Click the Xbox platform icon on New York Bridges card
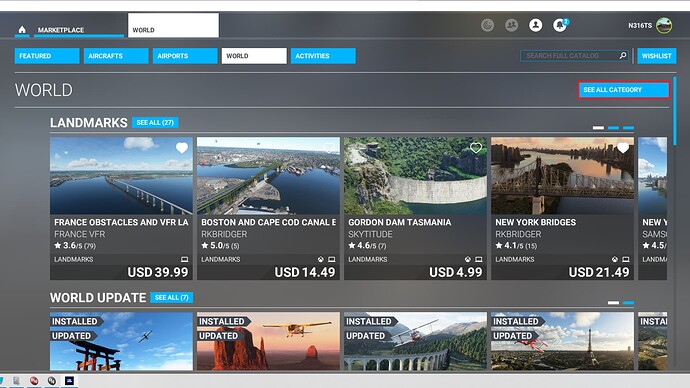Image resolution: width=690 pixels, height=388 pixels. [615, 260]
